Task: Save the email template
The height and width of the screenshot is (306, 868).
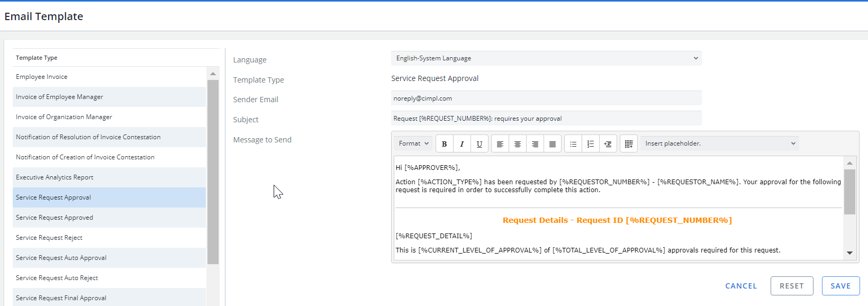Action: click(x=840, y=286)
